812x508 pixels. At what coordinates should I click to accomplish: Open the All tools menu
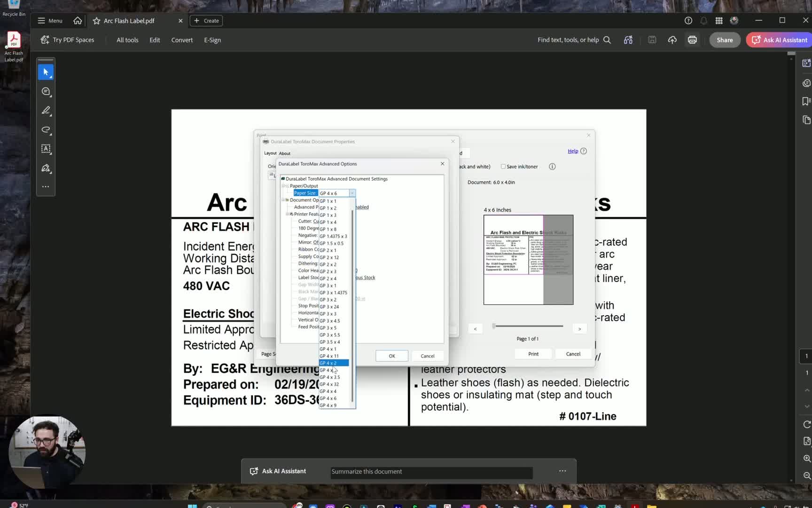click(x=127, y=40)
